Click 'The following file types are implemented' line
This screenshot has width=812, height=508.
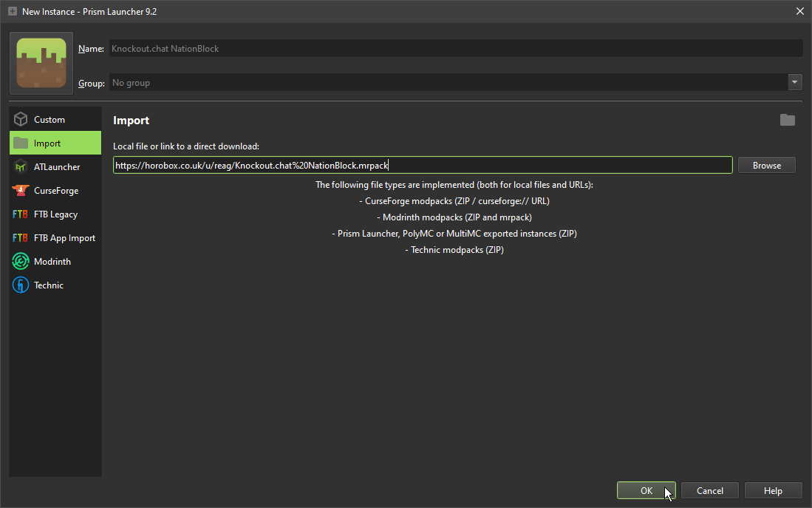454,185
